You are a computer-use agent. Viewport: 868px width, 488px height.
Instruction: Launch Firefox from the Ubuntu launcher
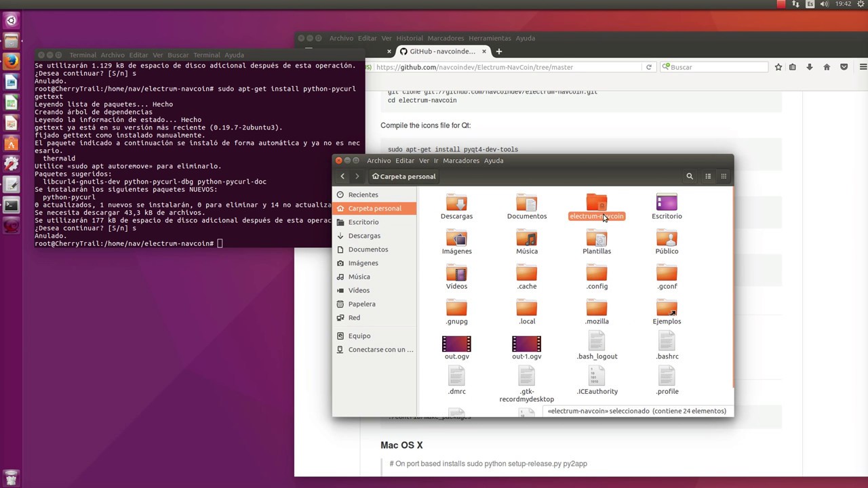click(11, 62)
